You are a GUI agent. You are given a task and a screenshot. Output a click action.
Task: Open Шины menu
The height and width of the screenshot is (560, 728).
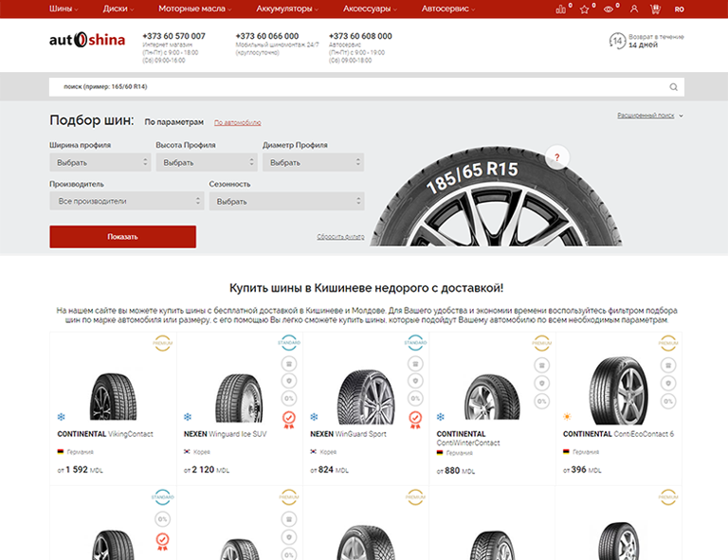point(64,9)
